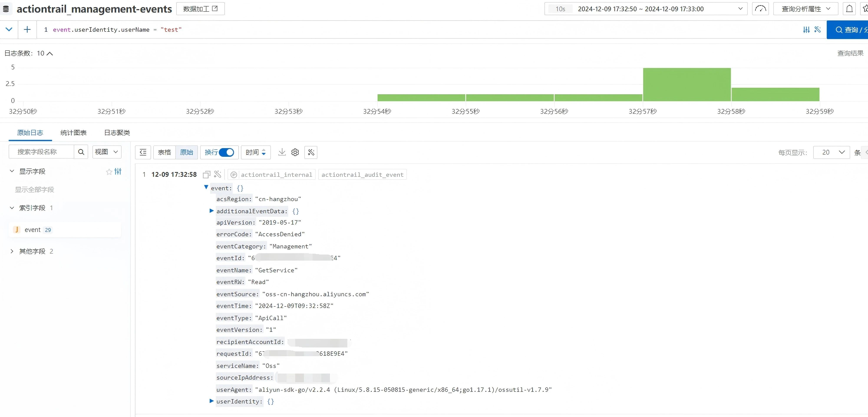Viewport: 868px width, 417px height.
Task: Click the download logs icon
Action: (282, 152)
